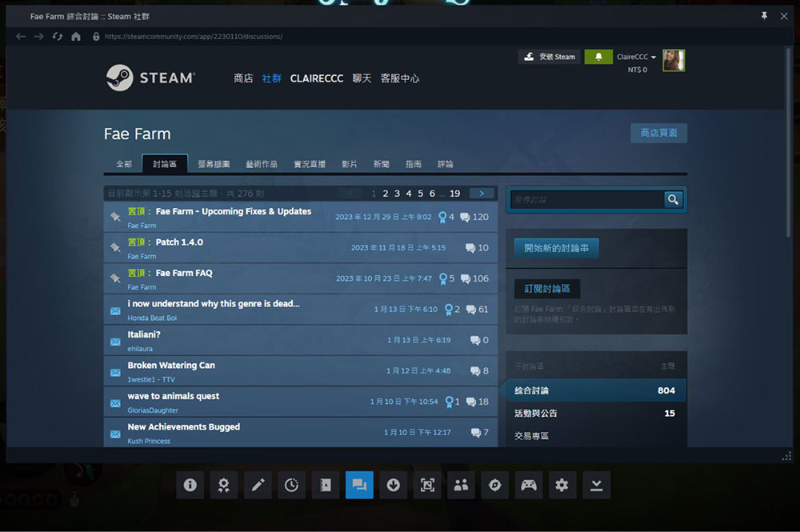The image size is (800, 532).
Task: Open the 商店 store menu
Action: (243, 78)
